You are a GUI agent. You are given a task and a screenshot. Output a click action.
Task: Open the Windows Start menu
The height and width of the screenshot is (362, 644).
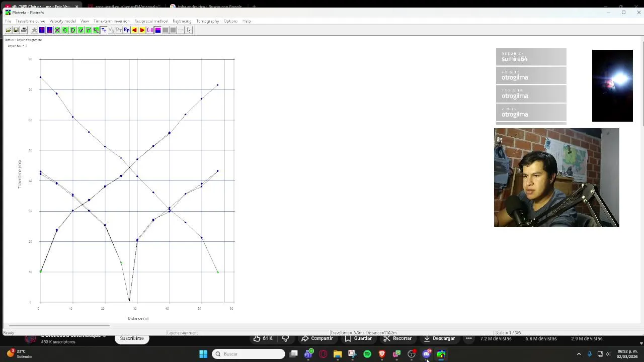coord(203,354)
